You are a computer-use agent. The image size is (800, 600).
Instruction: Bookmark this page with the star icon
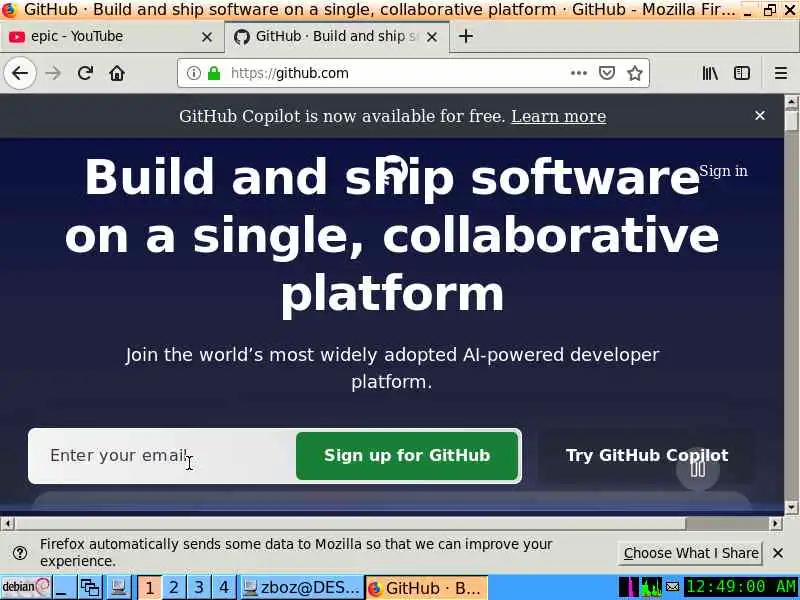635,73
